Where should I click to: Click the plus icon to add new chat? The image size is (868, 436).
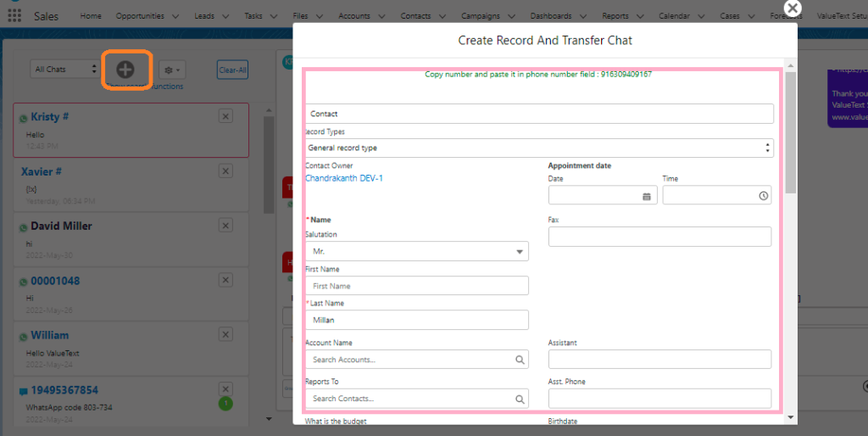125,70
